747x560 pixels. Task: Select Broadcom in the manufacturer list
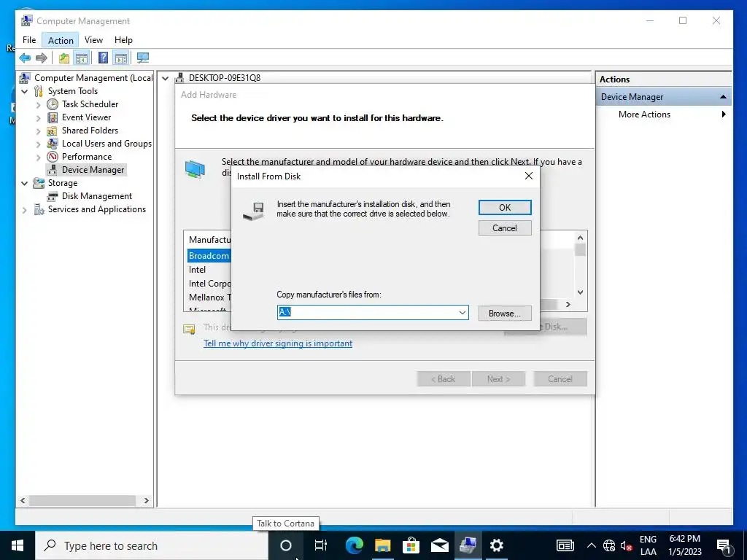tap(209, 256)
